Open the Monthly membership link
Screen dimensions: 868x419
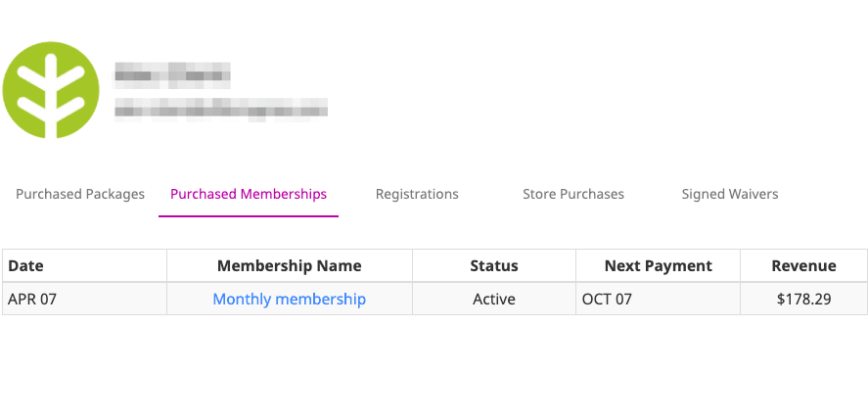pyautogui.click(x=290, y=299)
